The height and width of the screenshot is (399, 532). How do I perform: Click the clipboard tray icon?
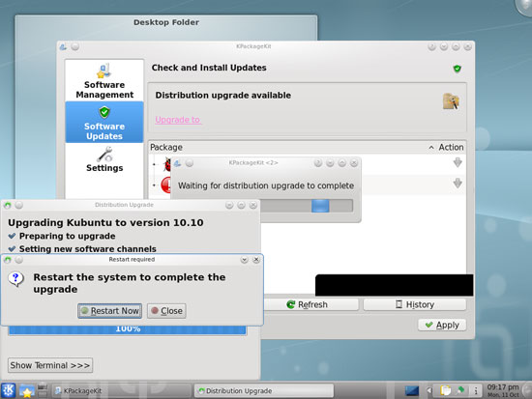point(445,390)
